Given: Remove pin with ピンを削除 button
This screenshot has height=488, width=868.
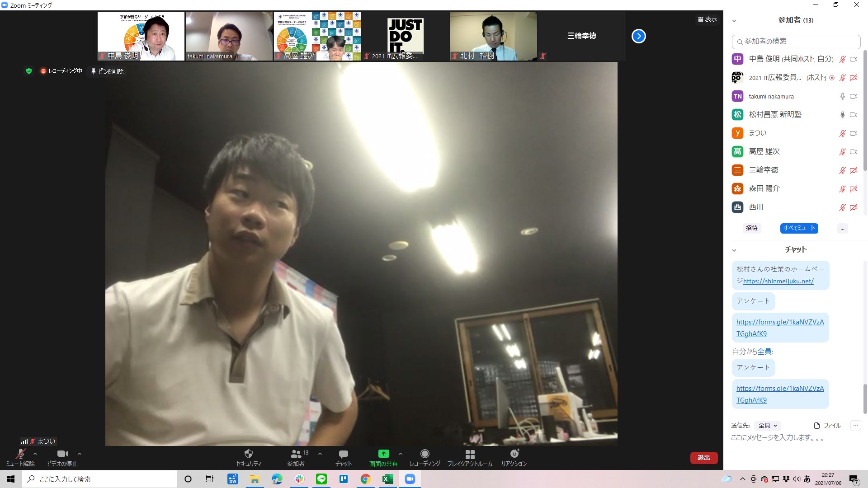Looking at the screenshot, I should (x=107, y=71).
